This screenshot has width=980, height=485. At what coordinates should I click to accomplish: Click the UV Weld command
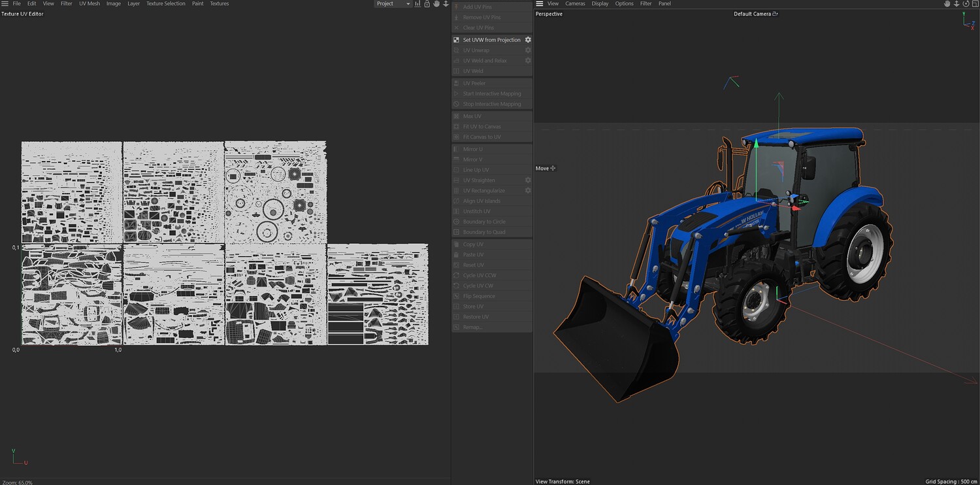pos(492,71)
